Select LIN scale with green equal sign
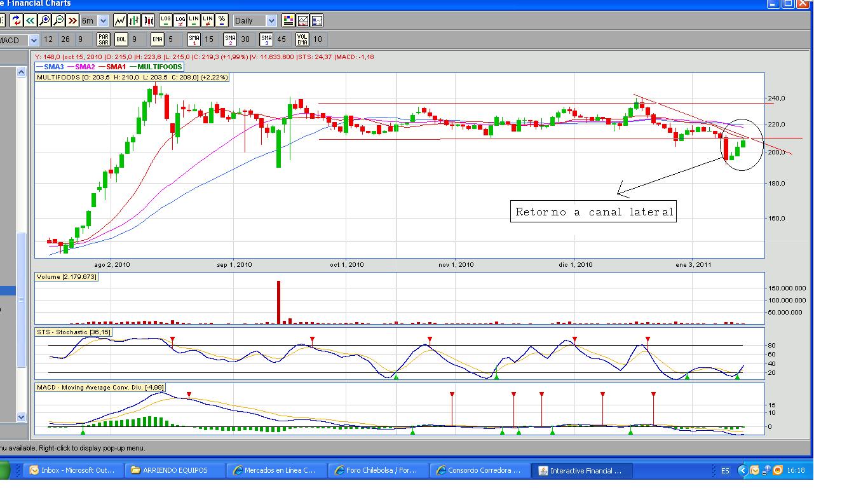 tap(194, 20)
